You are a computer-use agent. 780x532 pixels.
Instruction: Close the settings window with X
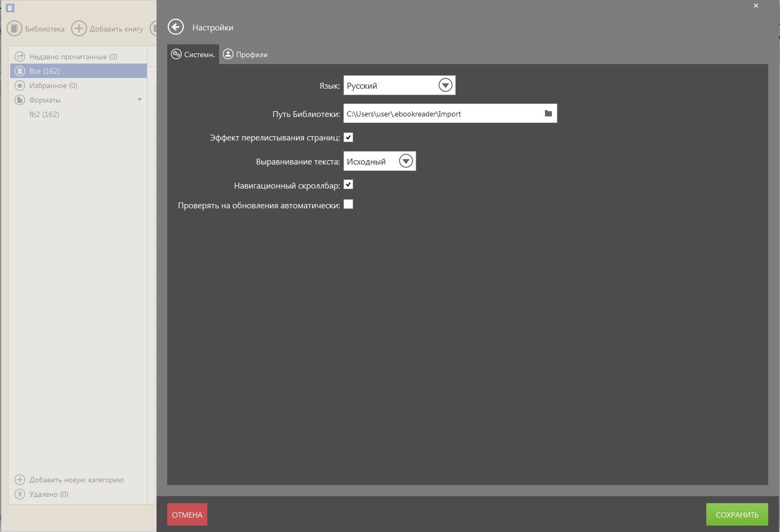756,5
